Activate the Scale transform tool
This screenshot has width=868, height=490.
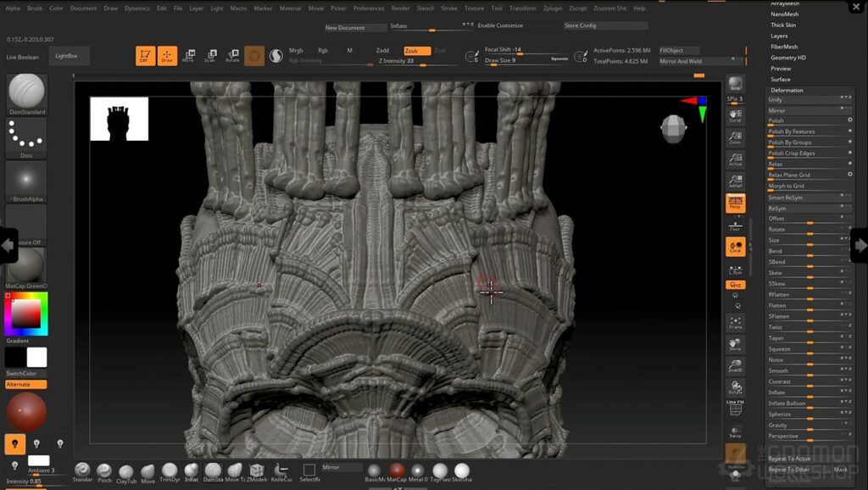tap(210, 56)
